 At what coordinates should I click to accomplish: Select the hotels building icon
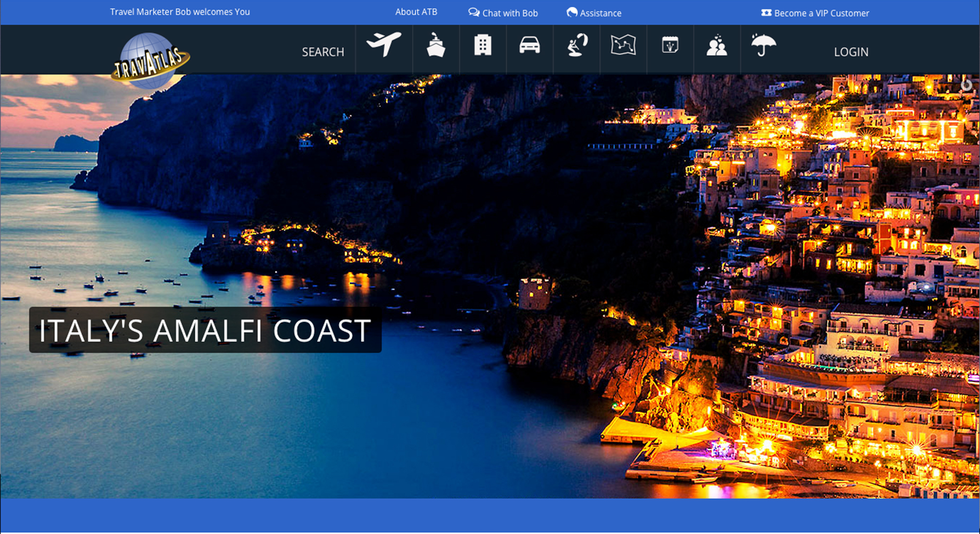(483, 45)
